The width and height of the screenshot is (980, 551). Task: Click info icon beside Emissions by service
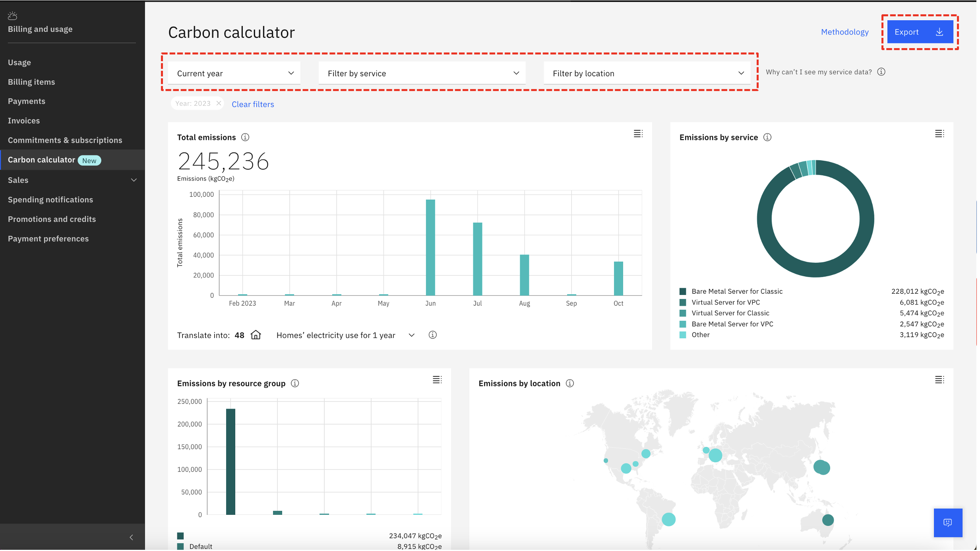(x=767, y=138)
